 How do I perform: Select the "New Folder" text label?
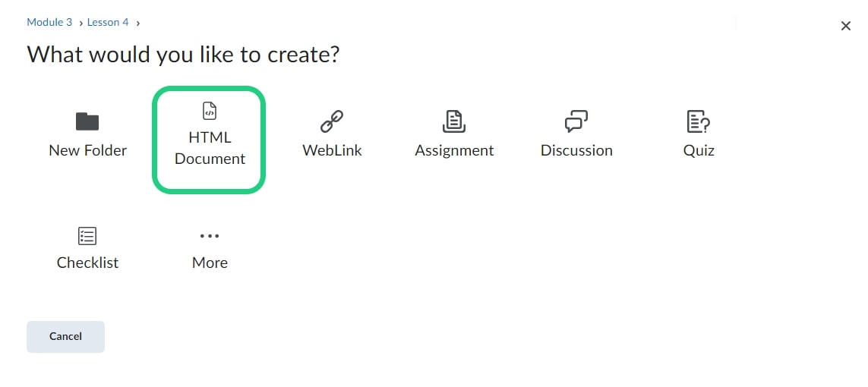pyautogui.click(x=87, y=150)
